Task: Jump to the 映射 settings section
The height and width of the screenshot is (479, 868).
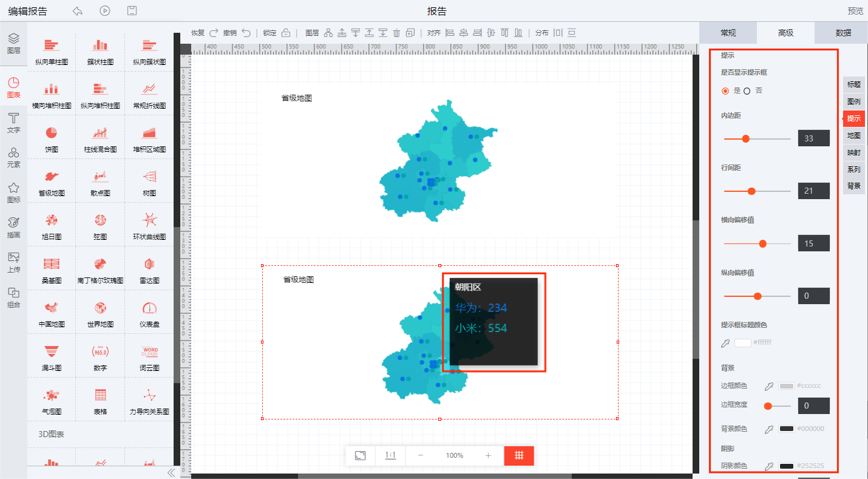Action: click(x=854, y=152)
